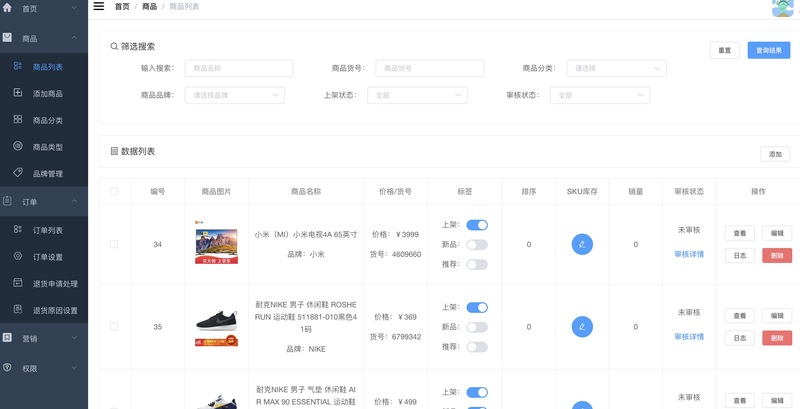Click the 订单列表 sidebar icon
This screenshot has width=800, height=409.
tap(18, 229)
